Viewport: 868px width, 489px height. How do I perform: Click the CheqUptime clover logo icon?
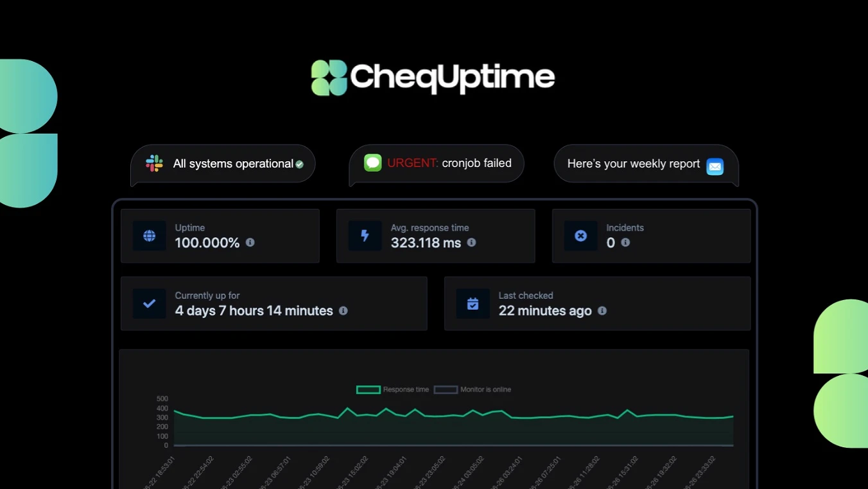coord(329,78)
